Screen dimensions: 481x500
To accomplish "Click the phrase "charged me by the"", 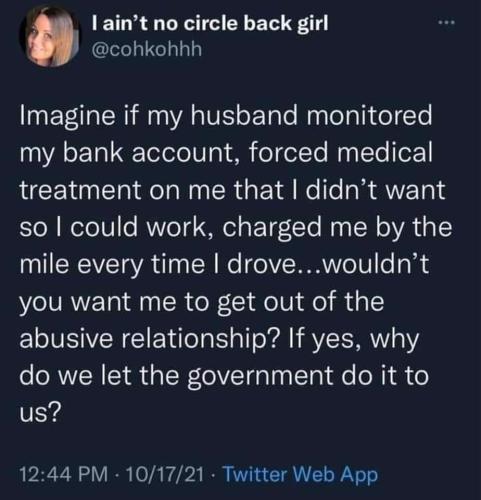I will pos(337,229).
